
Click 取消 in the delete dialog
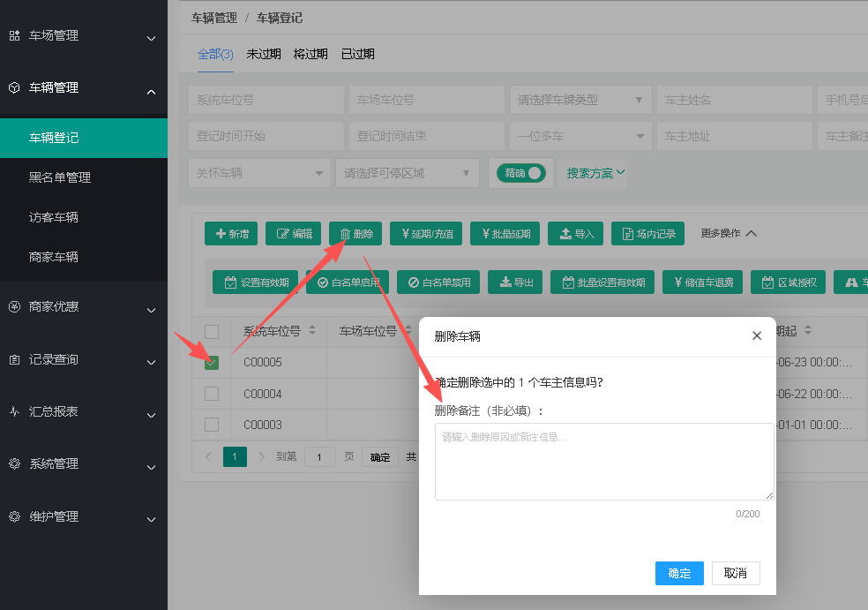(735, 573)
